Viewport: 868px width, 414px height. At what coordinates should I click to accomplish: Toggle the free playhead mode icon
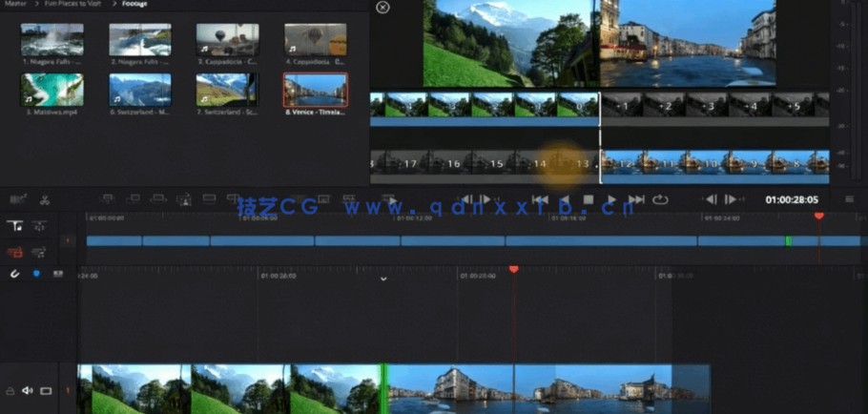point(39,226)
